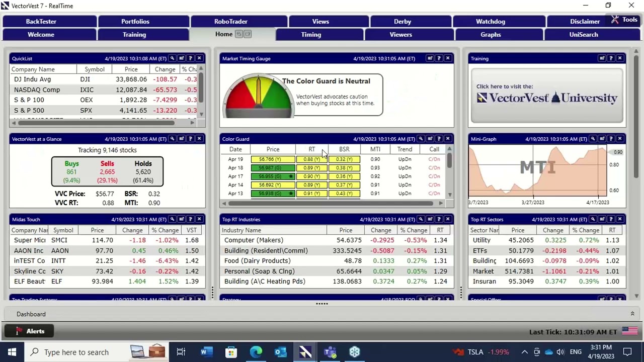644x362 pixels.
Task: Open the Viewers tab
Action: click(409, 35)
